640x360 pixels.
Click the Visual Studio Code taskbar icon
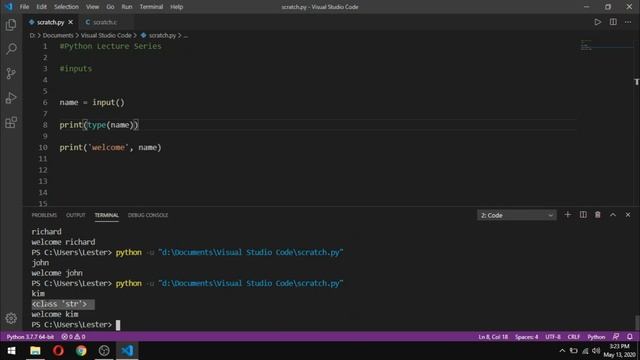coord(127,351)
